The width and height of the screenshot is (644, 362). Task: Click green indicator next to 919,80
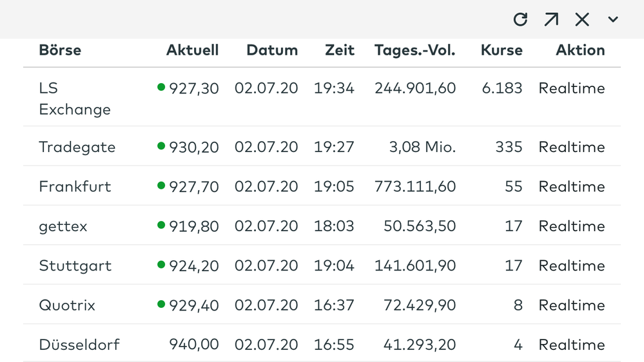click(161, 225)
